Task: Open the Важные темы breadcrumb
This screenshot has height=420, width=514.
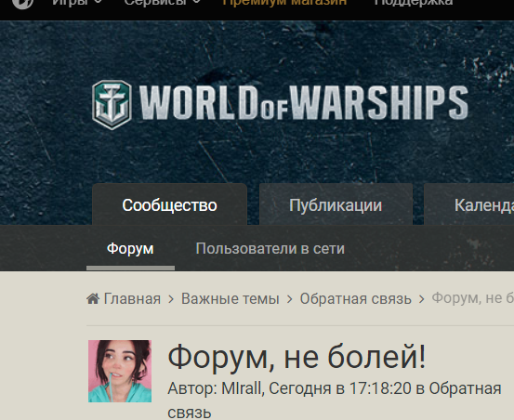Action: tap(231, 298)
